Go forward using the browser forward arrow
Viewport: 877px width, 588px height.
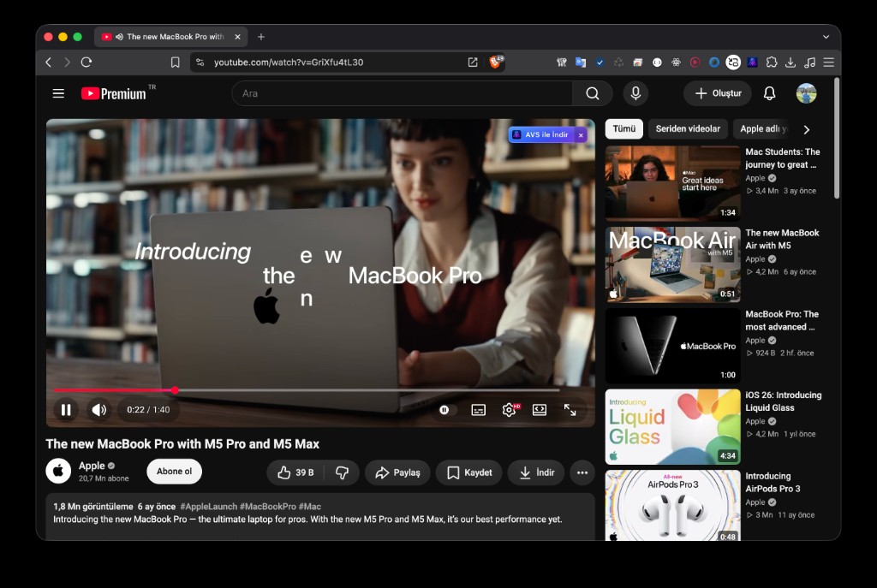67,62
